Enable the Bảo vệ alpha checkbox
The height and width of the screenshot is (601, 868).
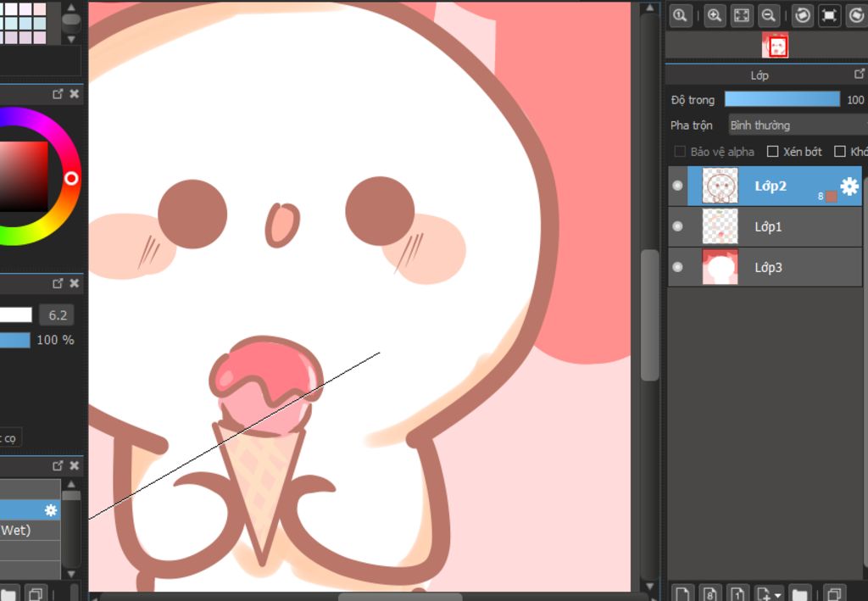click(680, 152)
